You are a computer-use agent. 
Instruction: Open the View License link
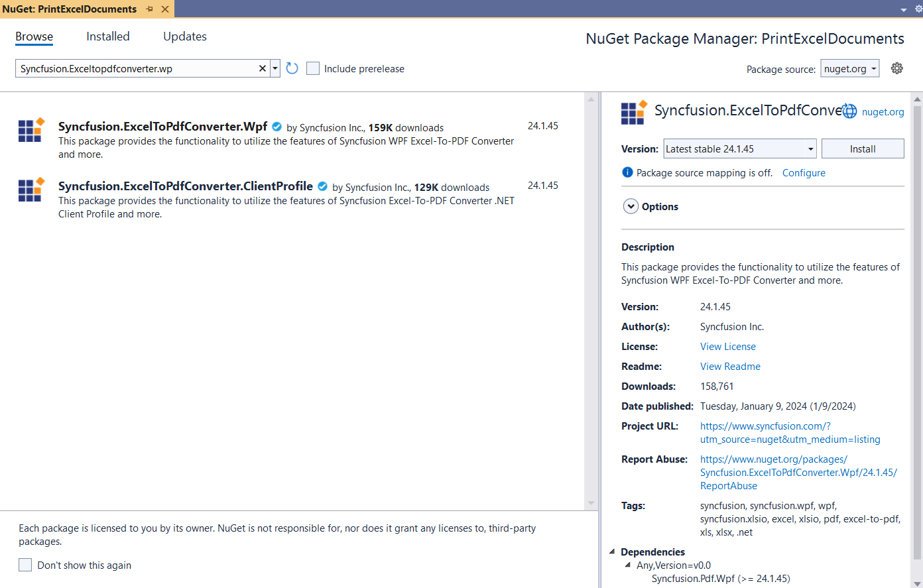pyautogui.click(x=727, y=347)
